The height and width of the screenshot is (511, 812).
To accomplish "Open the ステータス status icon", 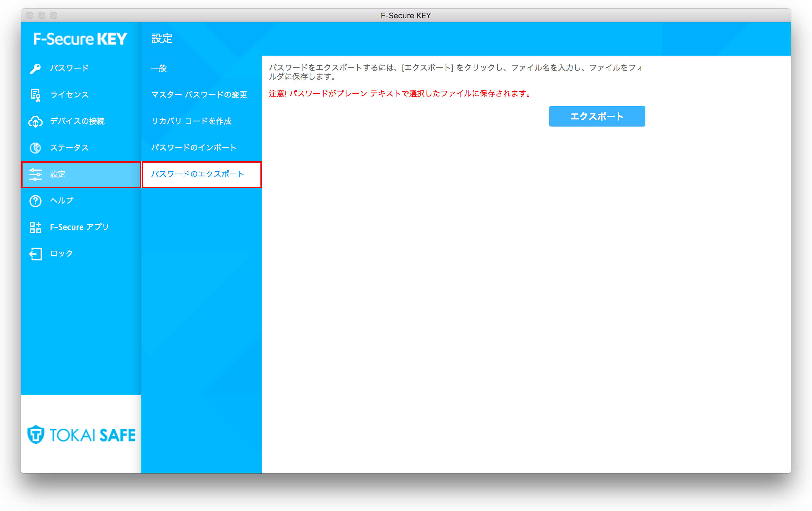I will coord(35,148).
